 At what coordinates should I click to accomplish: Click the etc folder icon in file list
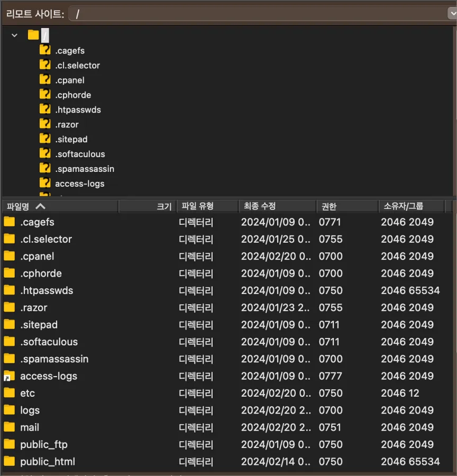[x=9, y=393]
